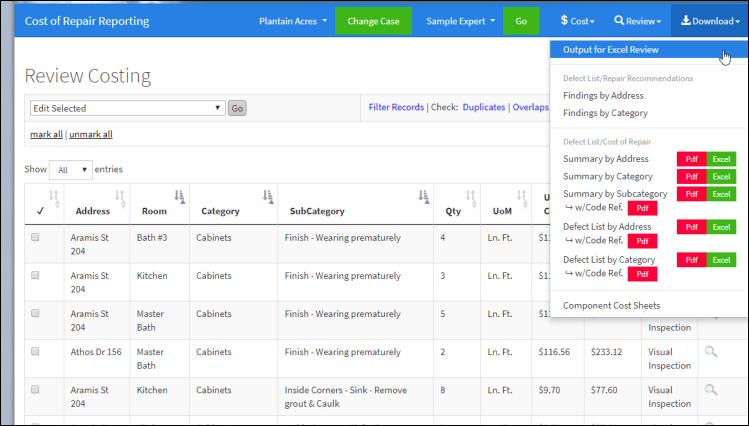Viewport: 749px width, 426px height.
Task: Sort by SubCategory column sort icon
Action: coord(423,196)
